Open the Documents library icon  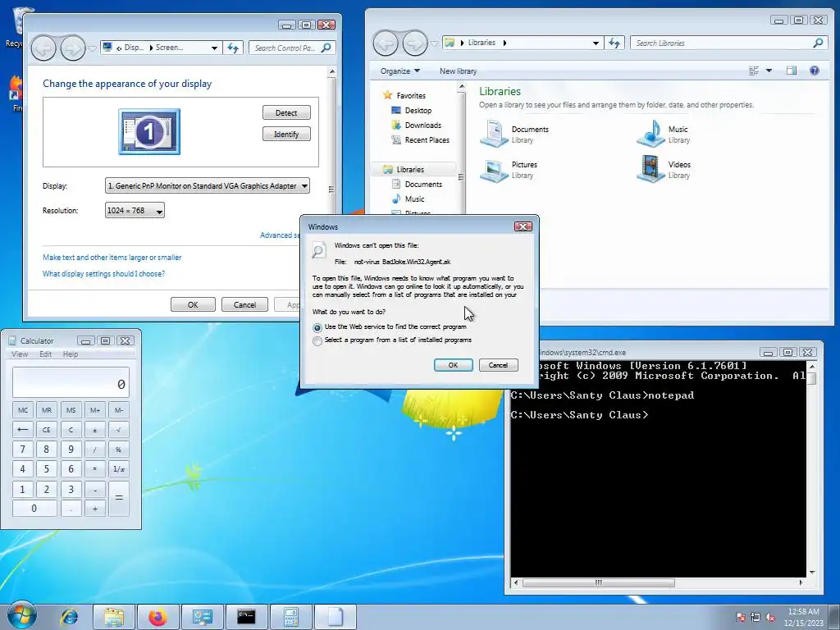tap(493, 134)
